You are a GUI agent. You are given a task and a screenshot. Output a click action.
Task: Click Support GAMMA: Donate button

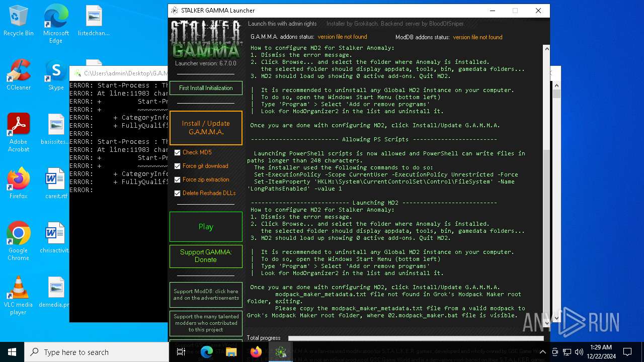point(206,256)
